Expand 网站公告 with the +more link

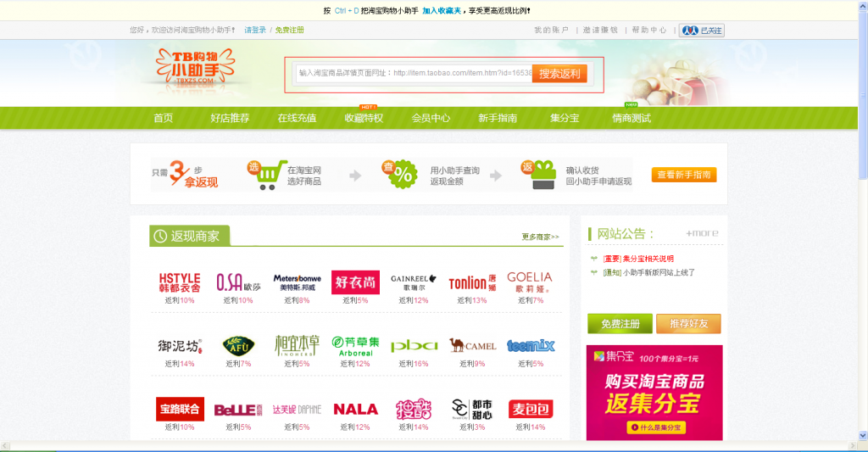pos(702,233)
